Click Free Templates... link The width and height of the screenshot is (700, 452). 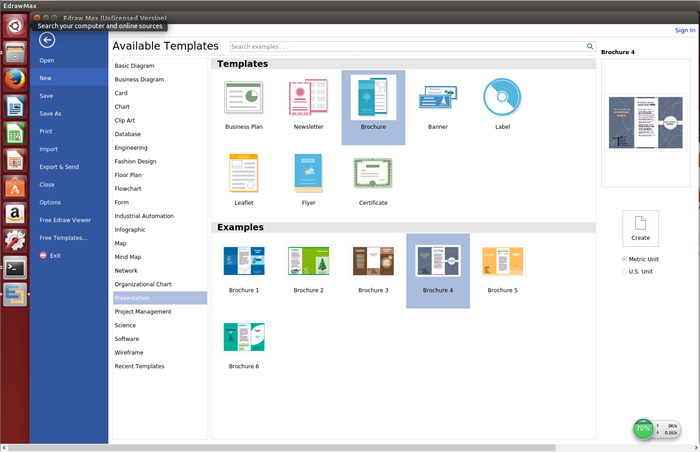63,238
